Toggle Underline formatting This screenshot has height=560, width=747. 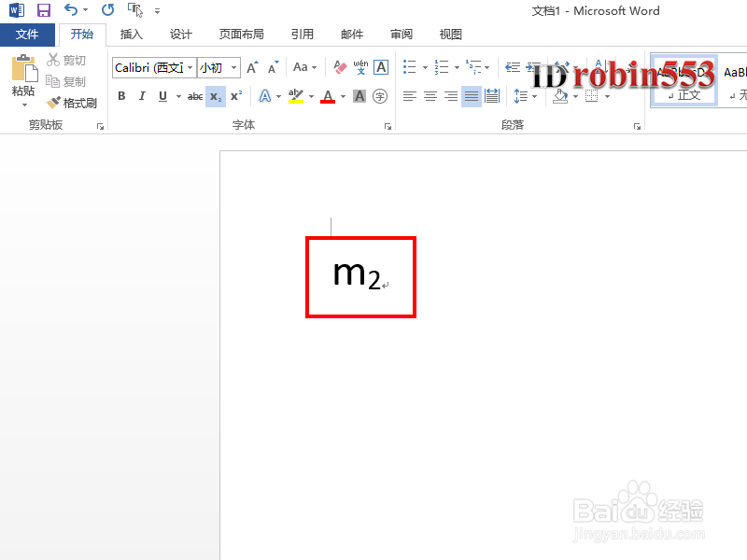point(162,96)
